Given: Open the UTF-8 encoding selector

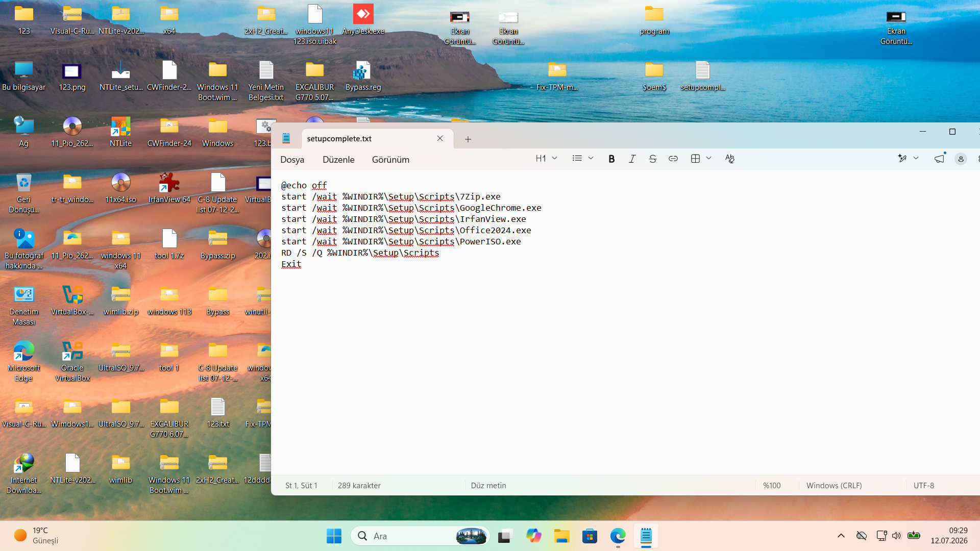Looking at the screenshot, I should tap(923, 485).
